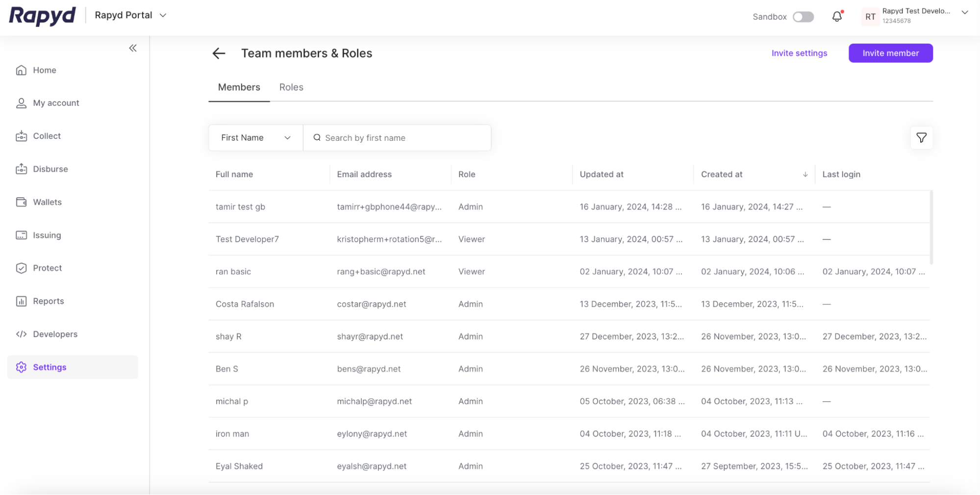Screen dimensions: 980x495
Task: Open the Invite settings link
Action: click(799, 53)
